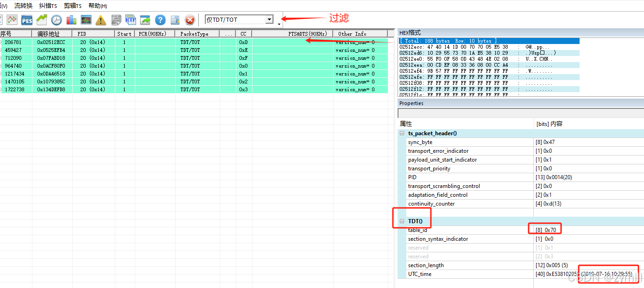Select packet row 1722738
This screenshot has height=288, width=644.
[194, 89]
